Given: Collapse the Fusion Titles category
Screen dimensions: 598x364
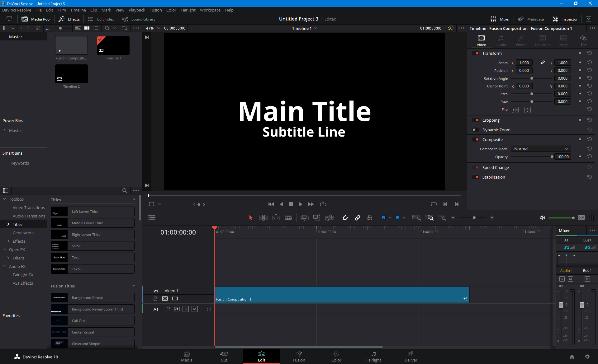Looking at the screenshot, I should point(134,286).
